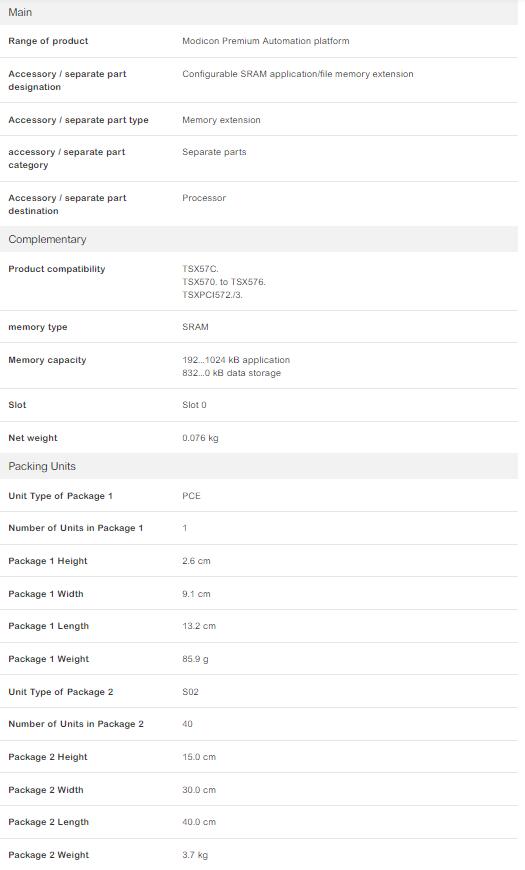Click the Slot 0 value
525x870 pixels.
194,405
